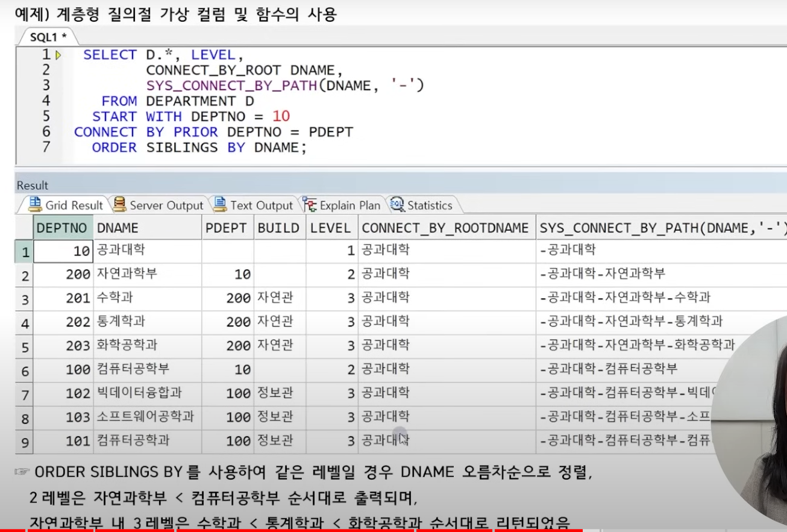Sort by the PDEPT column header
787x532 pixels.
coord(228,228)
